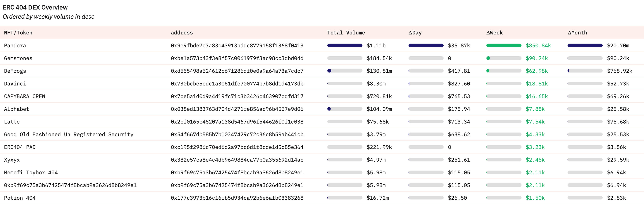The image size is (644, 204).
Task: Select the Gemstones token name
Action: pos(18,58)
